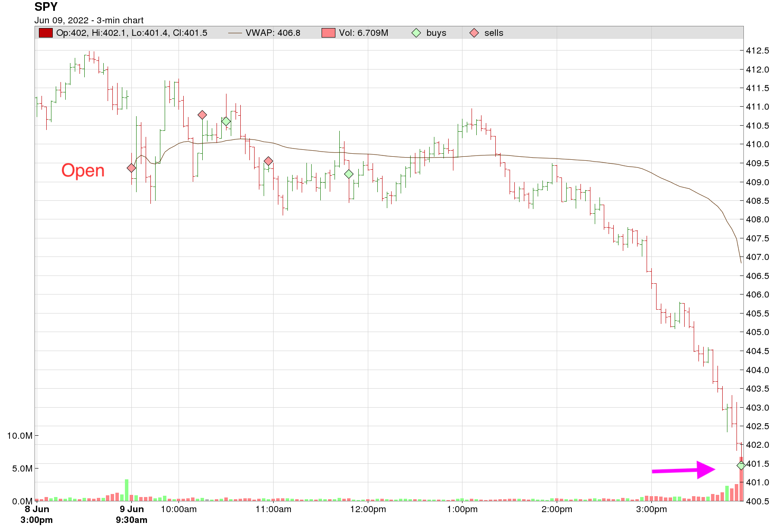Click the sell marker at the market open
Image resolution: width=778 pixels, height=532 pixels.
coord(131,168)
